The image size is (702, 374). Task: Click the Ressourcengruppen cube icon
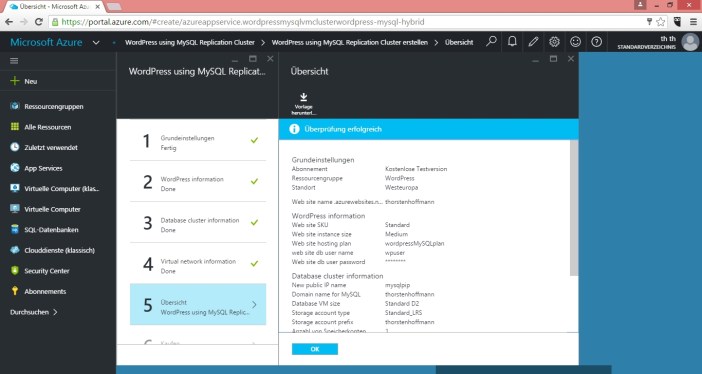[x=15, y=106]
